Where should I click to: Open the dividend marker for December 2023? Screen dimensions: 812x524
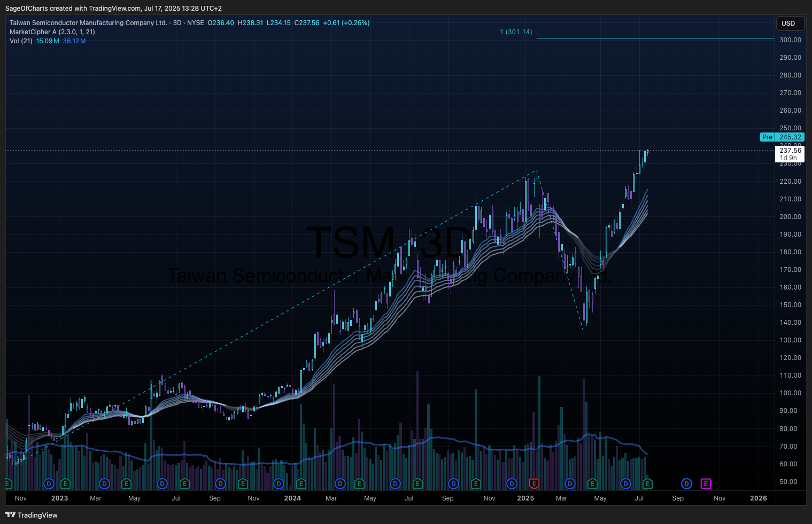click(279, 484)
